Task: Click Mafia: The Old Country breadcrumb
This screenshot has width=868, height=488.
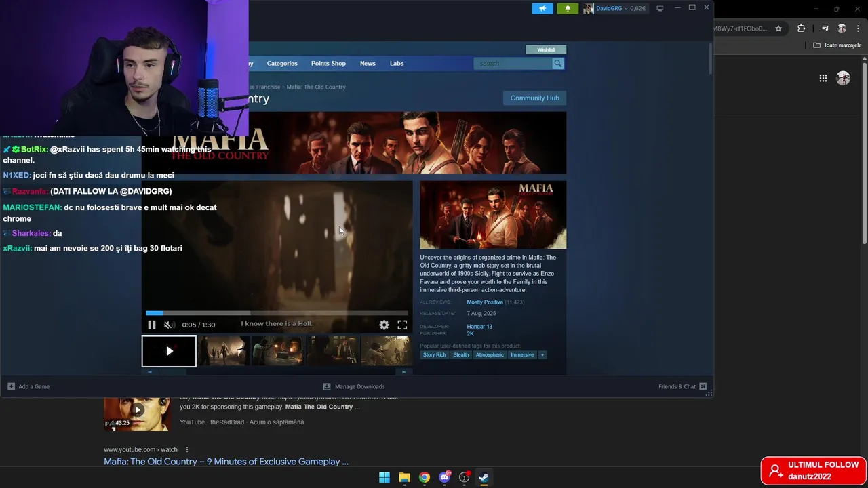Action: (x=316, y=87)
